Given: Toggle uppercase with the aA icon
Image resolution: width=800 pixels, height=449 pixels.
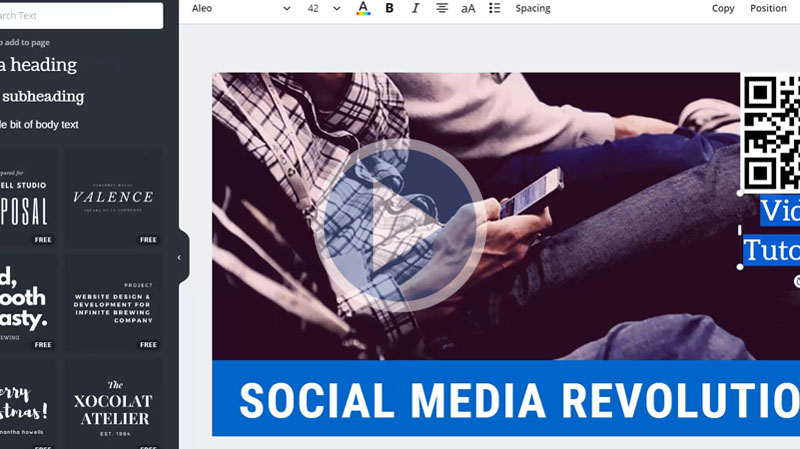Looking at the screenshot, I should (468, 8).
